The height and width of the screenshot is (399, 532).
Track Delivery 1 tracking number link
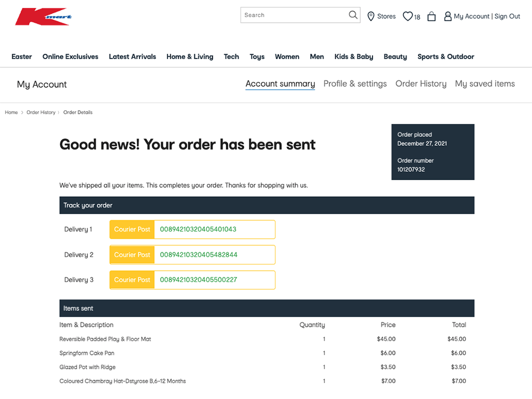pyautogui.click(x=198, y=229)
